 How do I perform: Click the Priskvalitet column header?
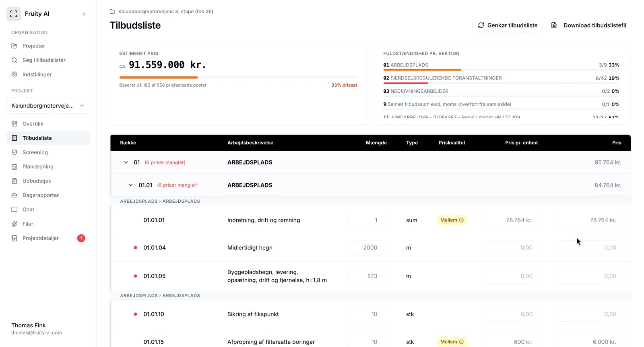452,143
